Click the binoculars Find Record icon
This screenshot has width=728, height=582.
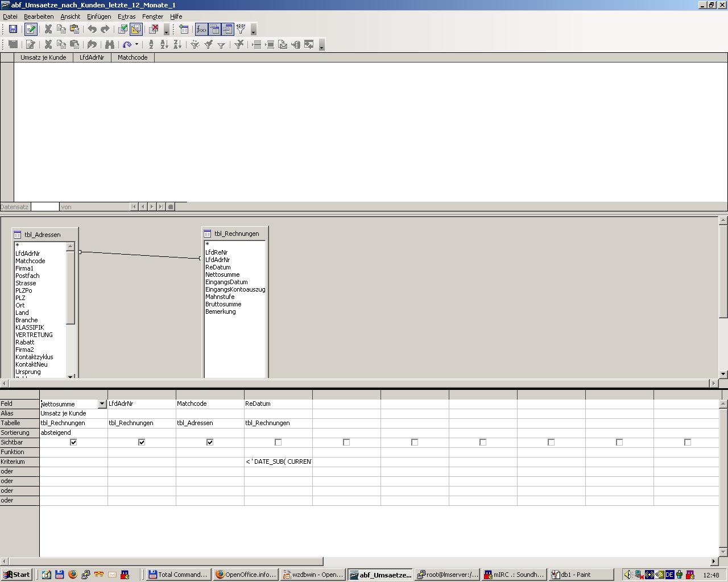pos(110,44)
